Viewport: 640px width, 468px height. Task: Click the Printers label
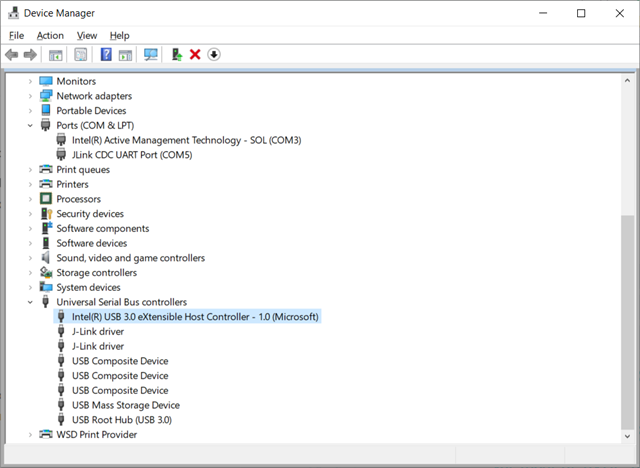72,184
